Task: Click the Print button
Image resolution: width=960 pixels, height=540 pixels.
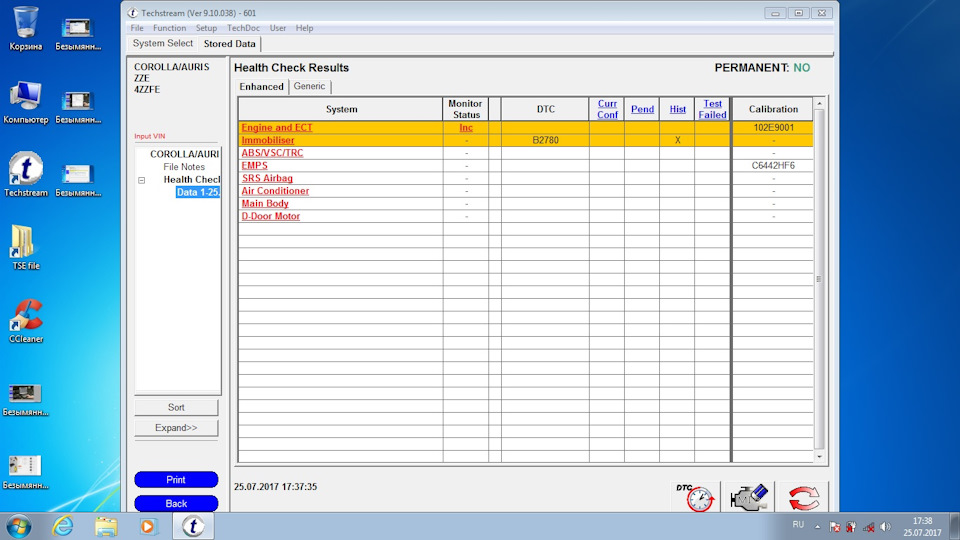Action: [176, 479]
